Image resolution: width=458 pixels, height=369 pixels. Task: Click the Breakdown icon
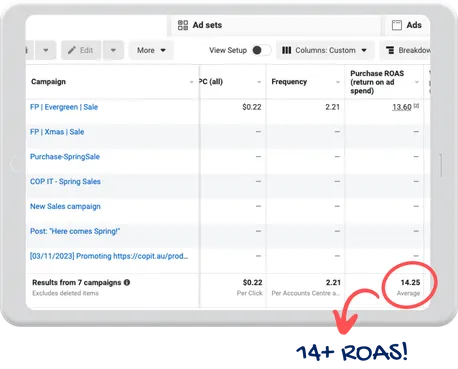[x=390, y=50]
